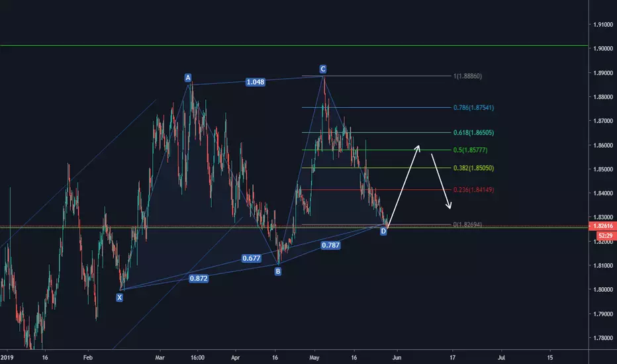This screenshot has width=617, height=364.
Task: Click the Mar label on time axis
Action: pos(160,357)
